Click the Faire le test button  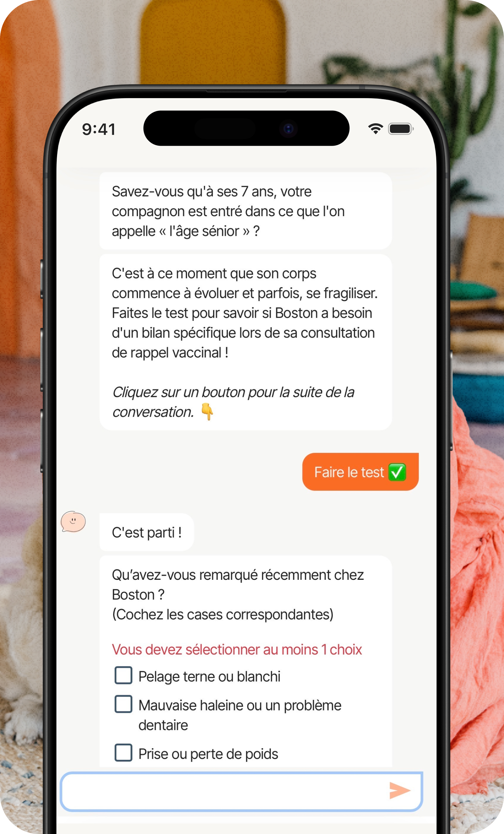click(x=360, y=472)
